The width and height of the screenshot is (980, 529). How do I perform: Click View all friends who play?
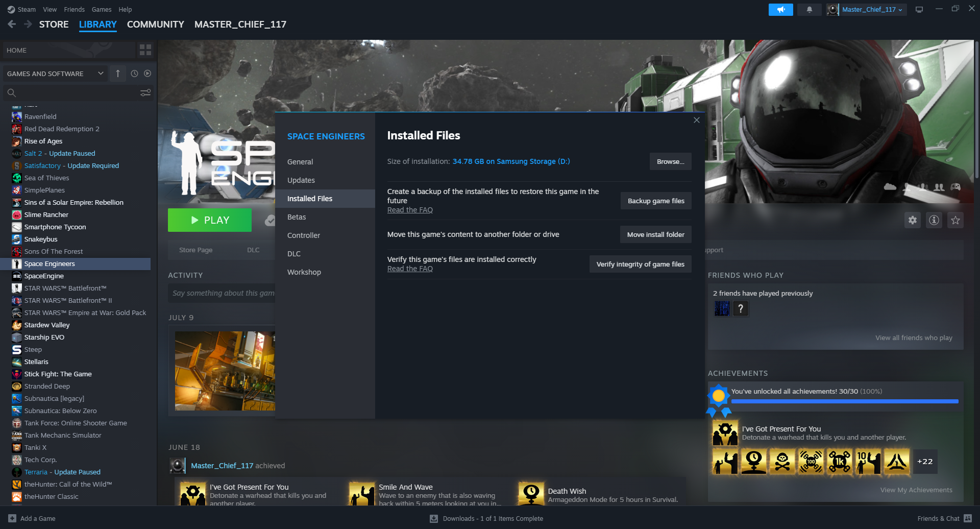[914, 338]
